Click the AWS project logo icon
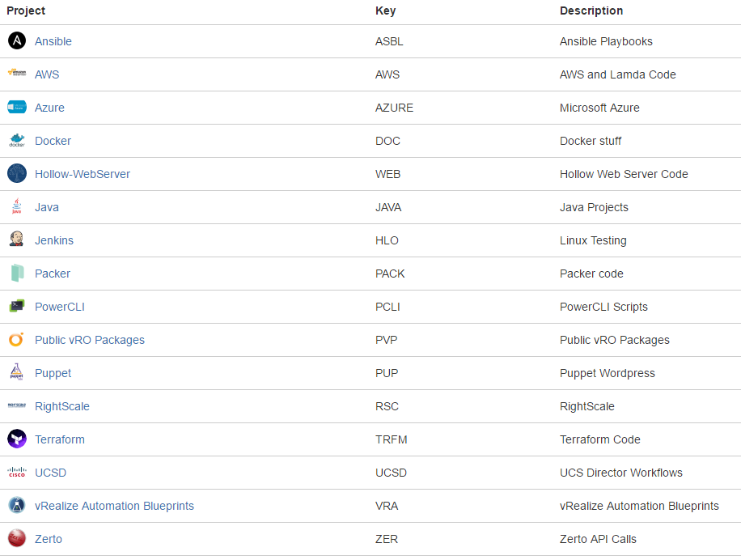Viewport: 741px width, 560px height. point(17,74)
